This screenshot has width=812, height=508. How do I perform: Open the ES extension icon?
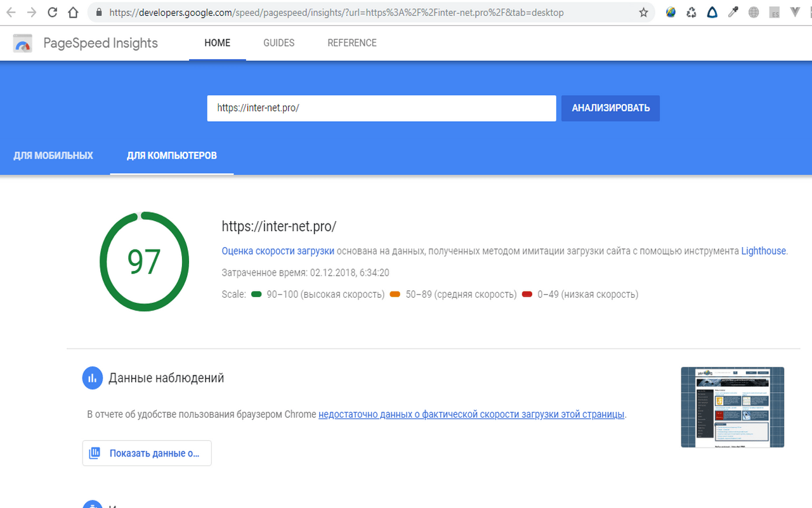pos(774,12)
